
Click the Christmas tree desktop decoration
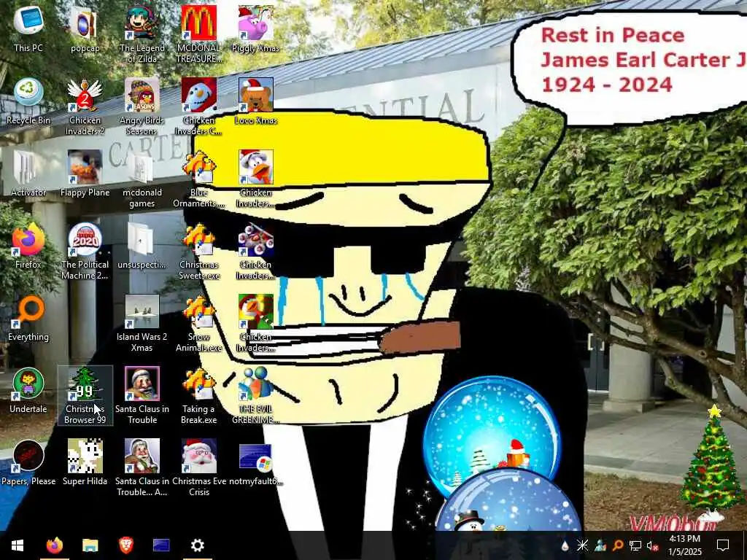(712, 457)
